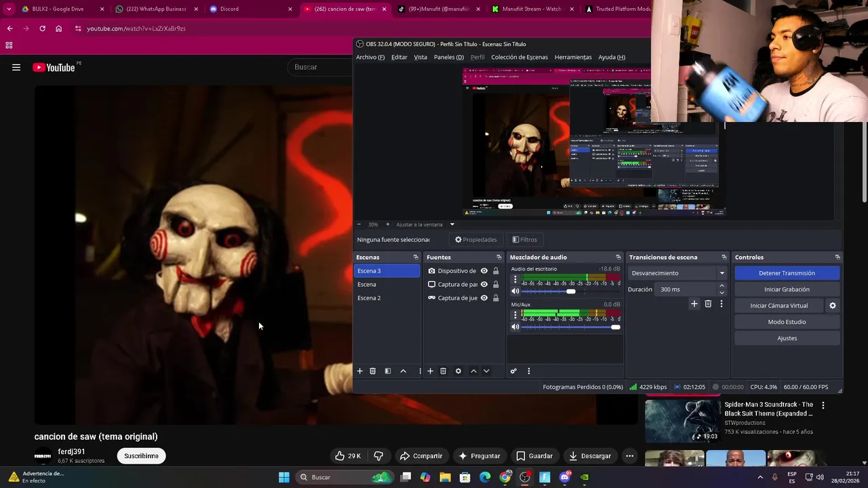The height and width of the screenshot is (488, 868).
Task: Open Spider-Man 3 Soundtrack video thumbnail
Action: click(682, 420)
